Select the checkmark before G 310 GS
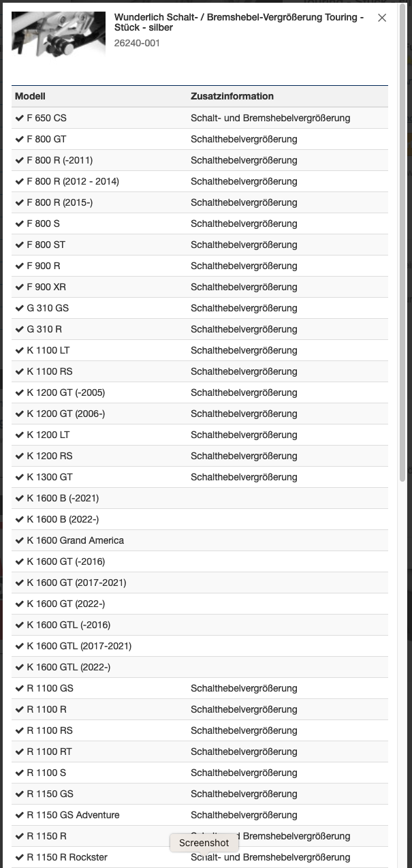This screenshot has height=868, width=412. (x=19, y=308)
